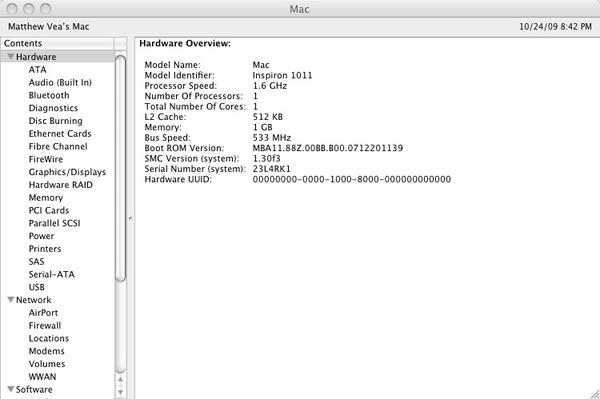
Task: Click the window resize grip corner
Action: click(594, 394)
